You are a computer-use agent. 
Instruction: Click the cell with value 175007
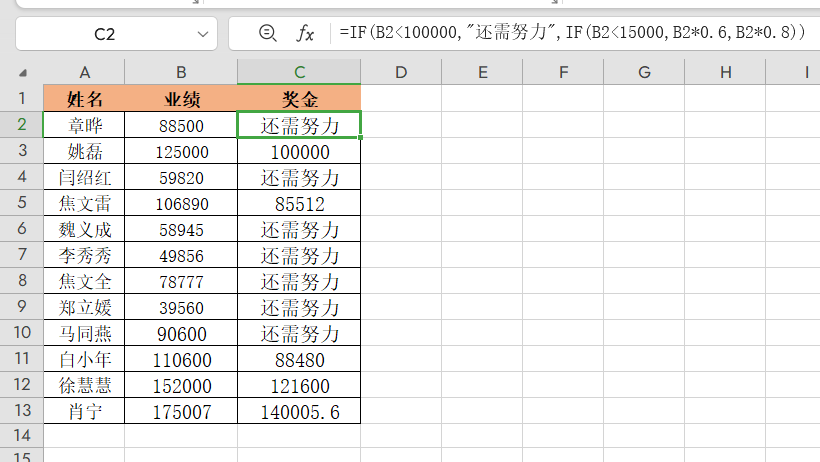click(x=181, y=411)
